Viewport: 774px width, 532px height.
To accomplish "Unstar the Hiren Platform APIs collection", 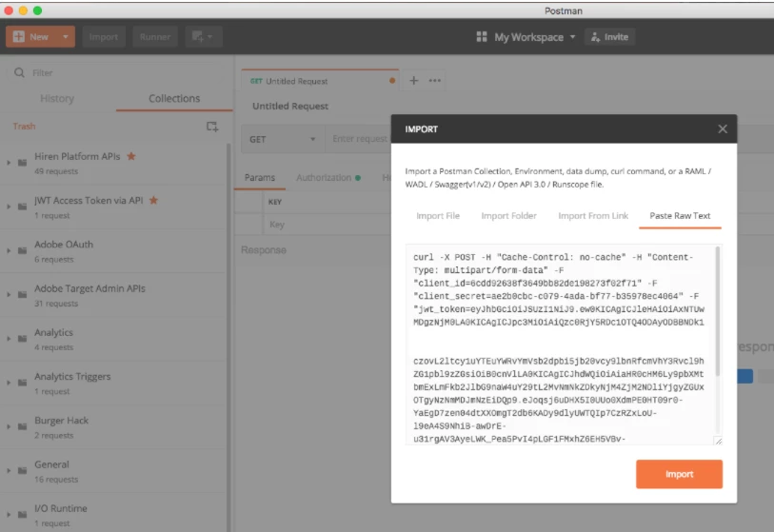I will pyautogui.click(x=131, y=156).
